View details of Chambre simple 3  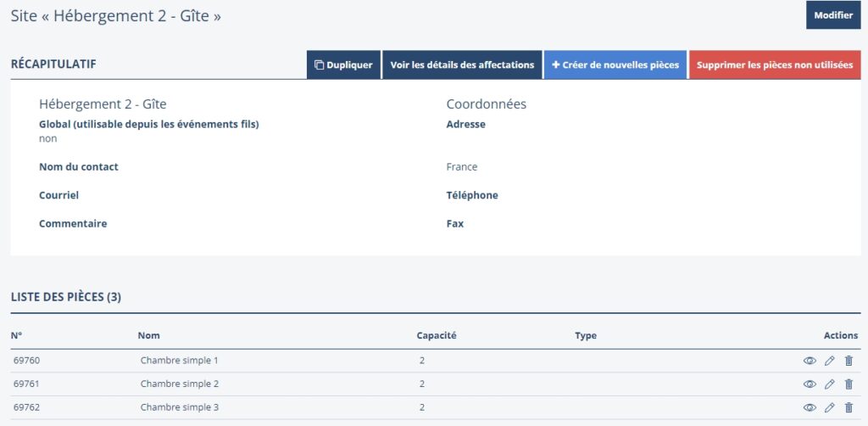pyautogui.click(x=810, y=408)
